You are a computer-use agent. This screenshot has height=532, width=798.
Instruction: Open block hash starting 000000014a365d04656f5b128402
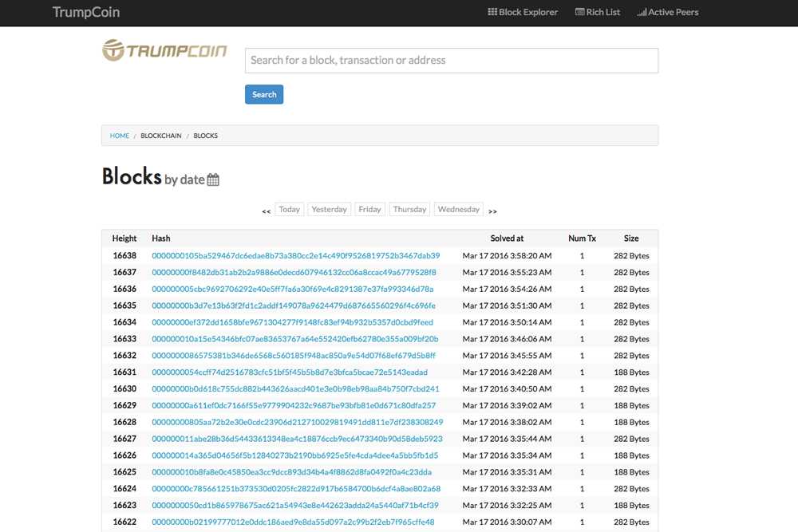(x=295, y=455)
